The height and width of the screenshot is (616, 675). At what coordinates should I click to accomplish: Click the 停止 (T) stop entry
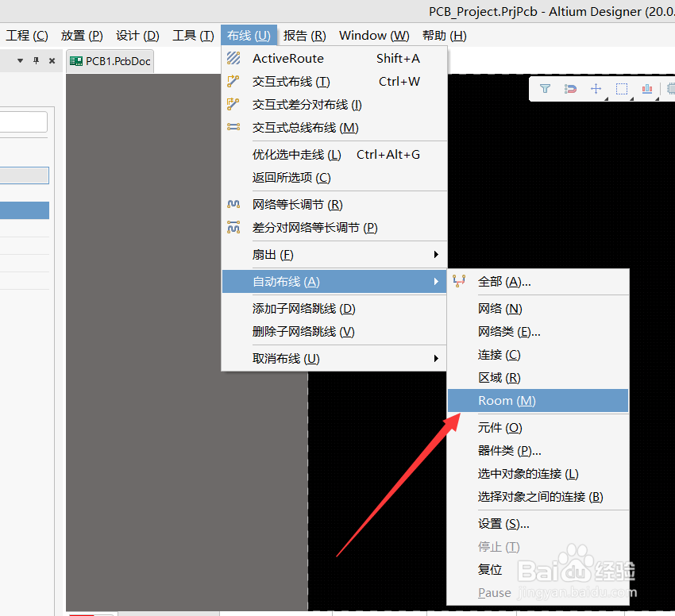pyautogui.click(x=538, y=547)
